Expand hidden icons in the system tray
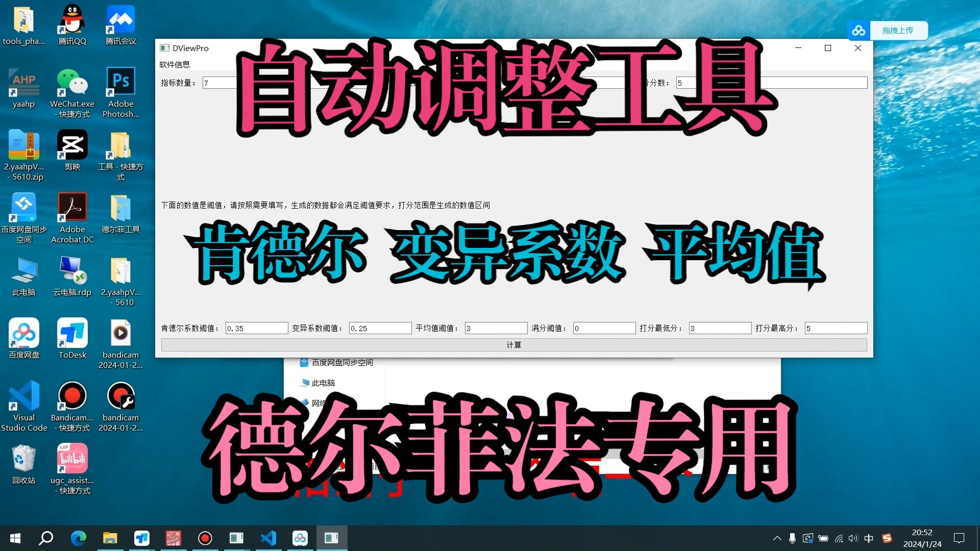 pyautogui.click(x=777, y=538)
